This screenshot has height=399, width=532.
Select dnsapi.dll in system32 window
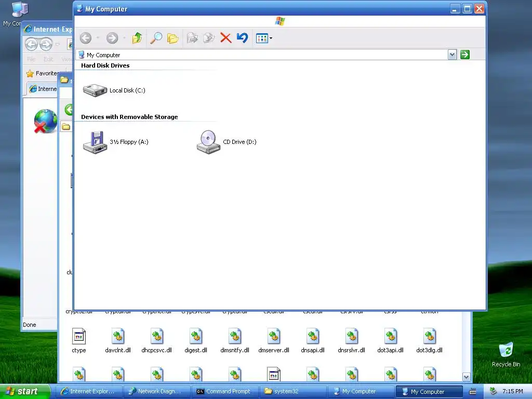click(x=313, y=341)
